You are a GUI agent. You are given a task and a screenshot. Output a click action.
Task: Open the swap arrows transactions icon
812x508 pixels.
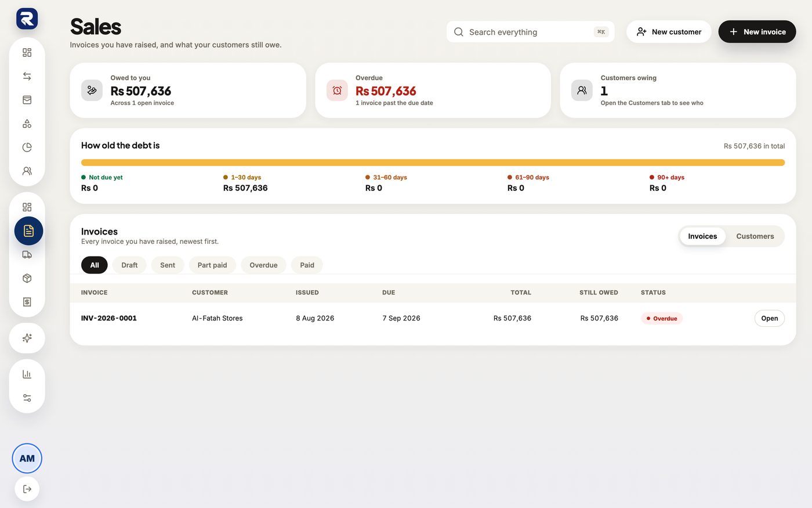(x=27, y=76)
